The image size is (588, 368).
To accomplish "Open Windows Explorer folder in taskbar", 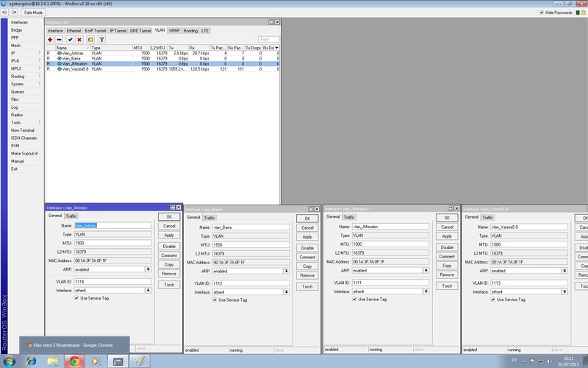I will click(x=53, y=361).
